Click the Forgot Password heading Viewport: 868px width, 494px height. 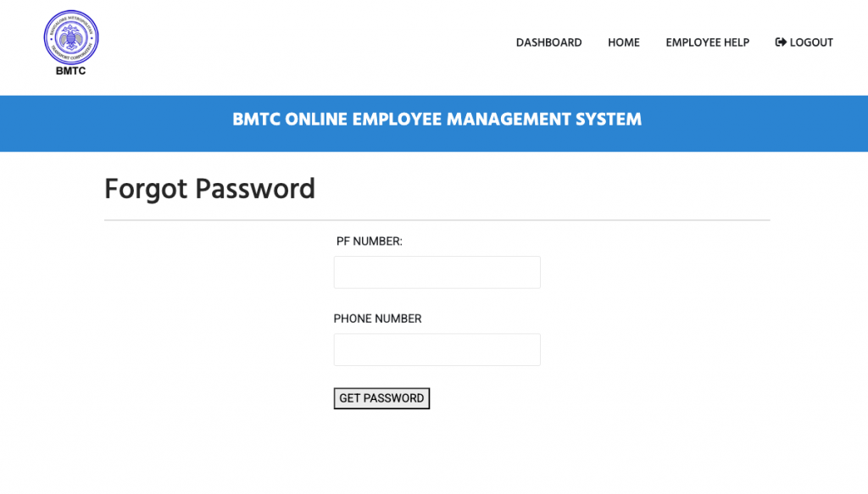click(209, 188)
